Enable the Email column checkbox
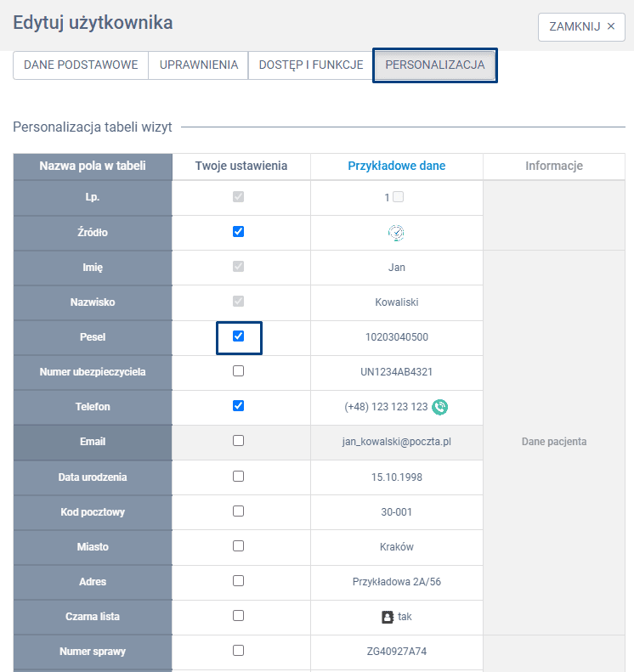The width and height of the screenshot is (634, 672). (238, 441)
